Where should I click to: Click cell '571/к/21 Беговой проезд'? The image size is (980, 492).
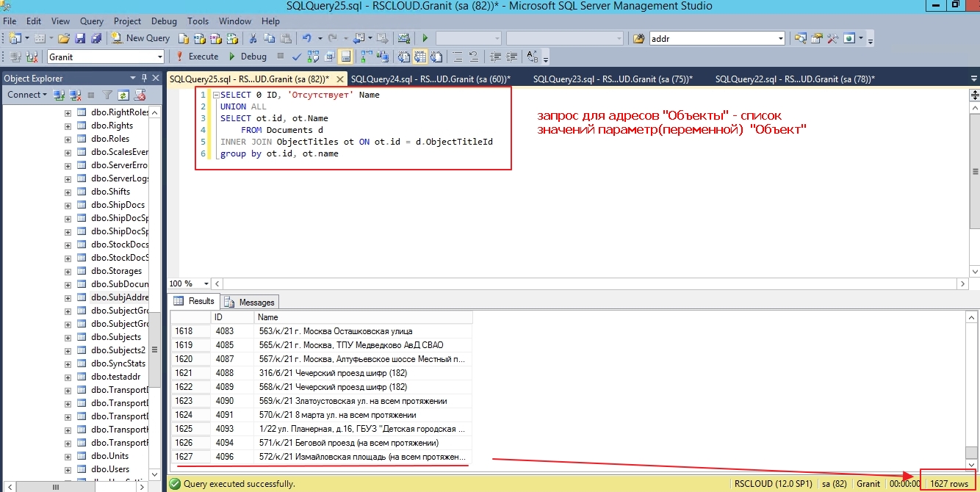(363, 443)
